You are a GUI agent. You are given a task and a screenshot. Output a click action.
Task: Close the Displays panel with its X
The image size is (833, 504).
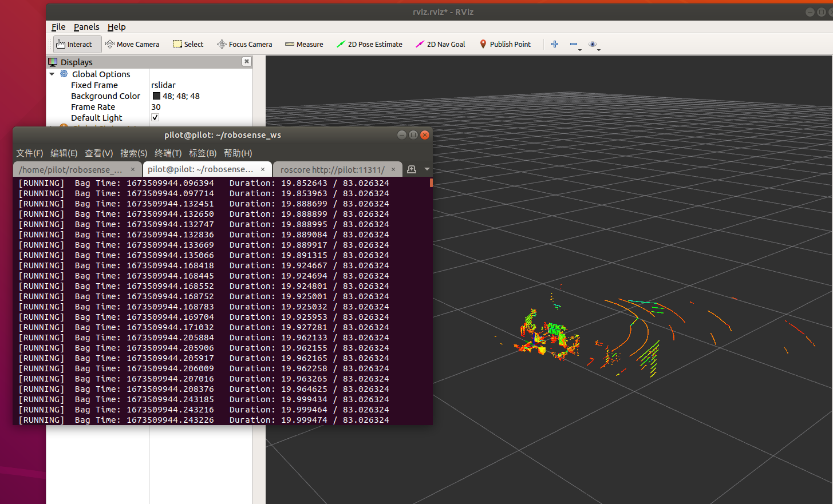tap(247, 61)
